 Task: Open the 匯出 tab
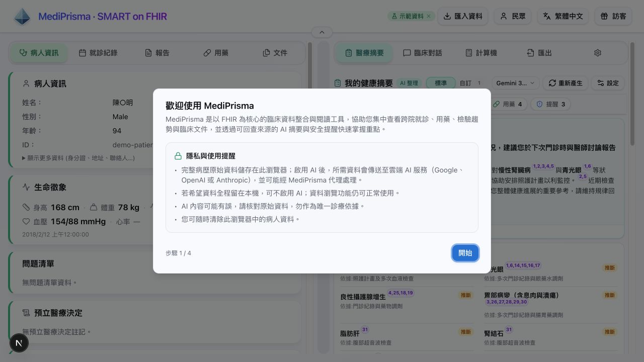click(x=539, y=53)
